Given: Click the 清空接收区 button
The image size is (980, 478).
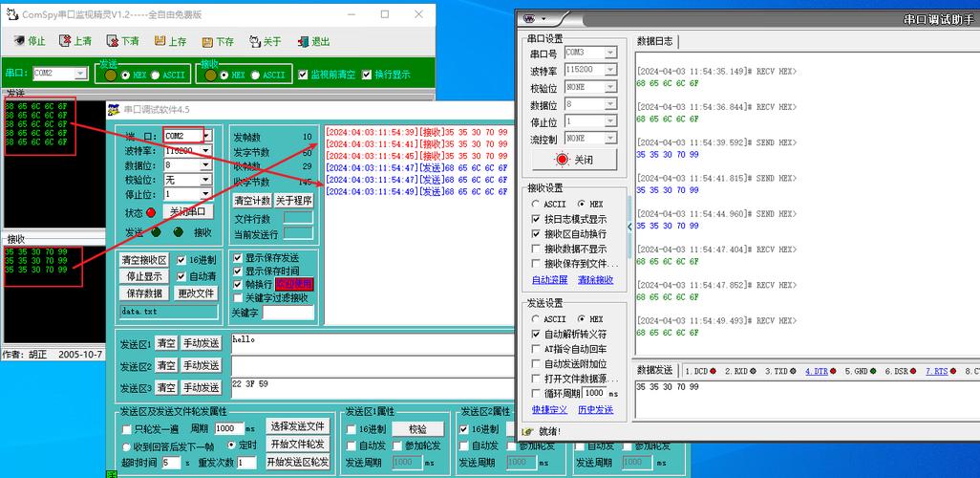Looking at the screenshot, I should (144, 260).
